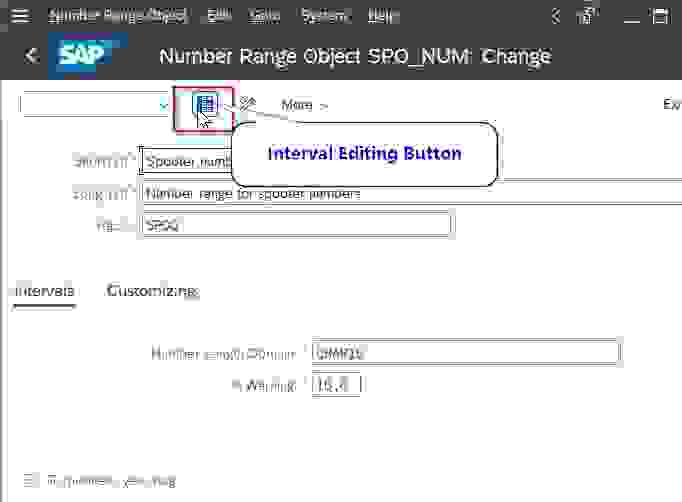Maximize the SAP window
The width and height of the screenshot is (682, 502).
[x=659, y=16]
